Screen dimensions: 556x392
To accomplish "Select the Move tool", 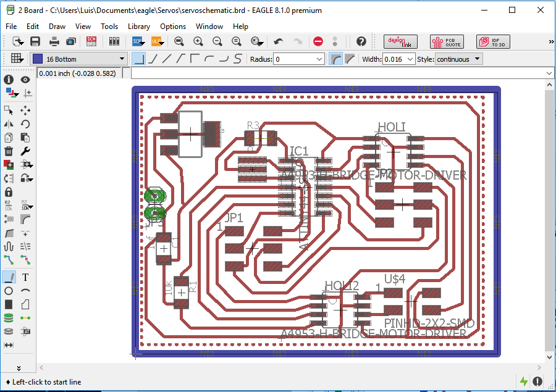I will click(25, 111).
